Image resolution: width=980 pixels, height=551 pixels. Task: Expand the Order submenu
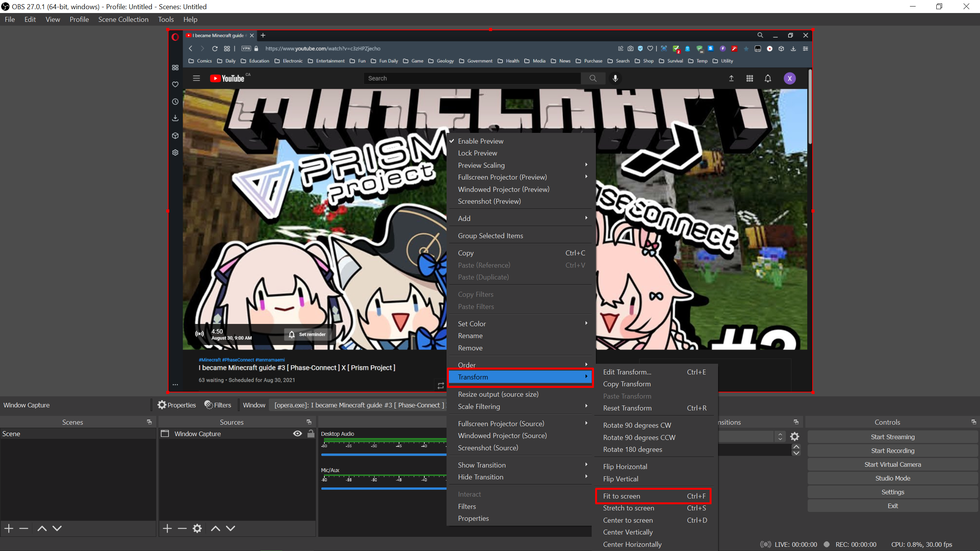point(520,365)
